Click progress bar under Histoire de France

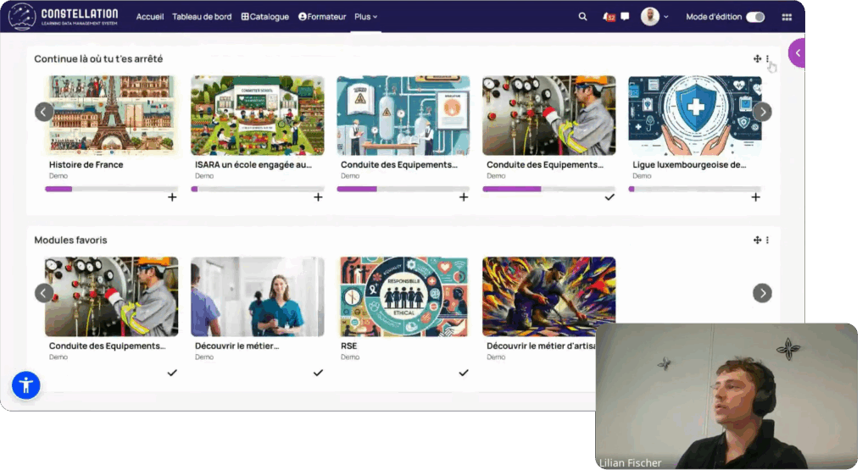point(111,189)
